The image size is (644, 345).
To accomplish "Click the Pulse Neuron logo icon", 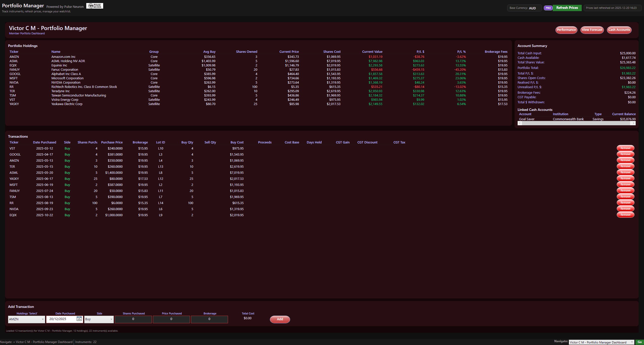I will pyautogui.click(x=95, y=5).
